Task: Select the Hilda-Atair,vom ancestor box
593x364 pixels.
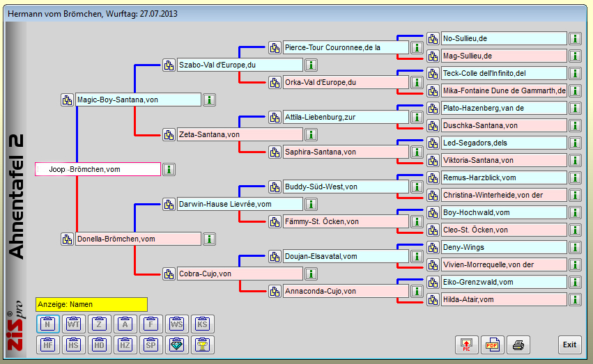Action: 503,299
